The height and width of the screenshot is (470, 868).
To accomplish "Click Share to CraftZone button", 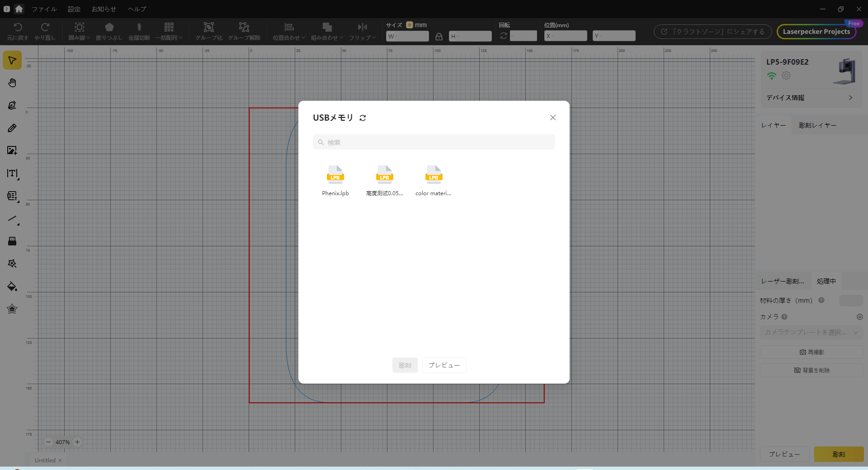I will 712,32.
